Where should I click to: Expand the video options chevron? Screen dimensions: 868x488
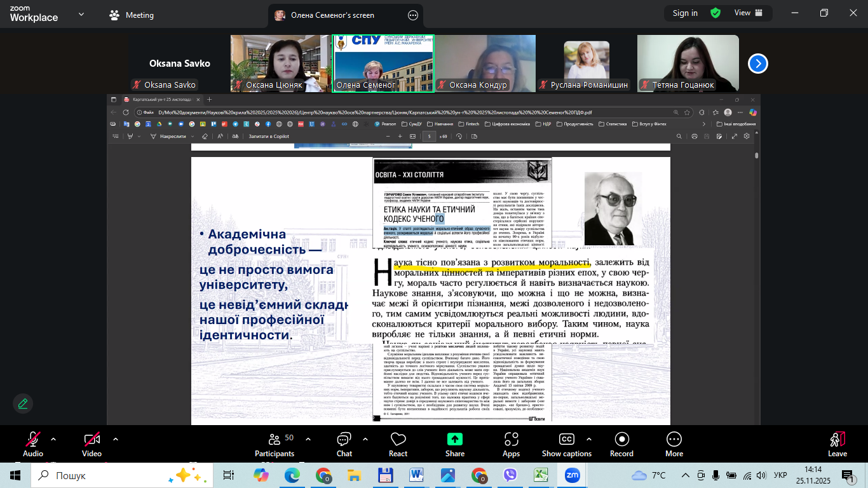116,439
